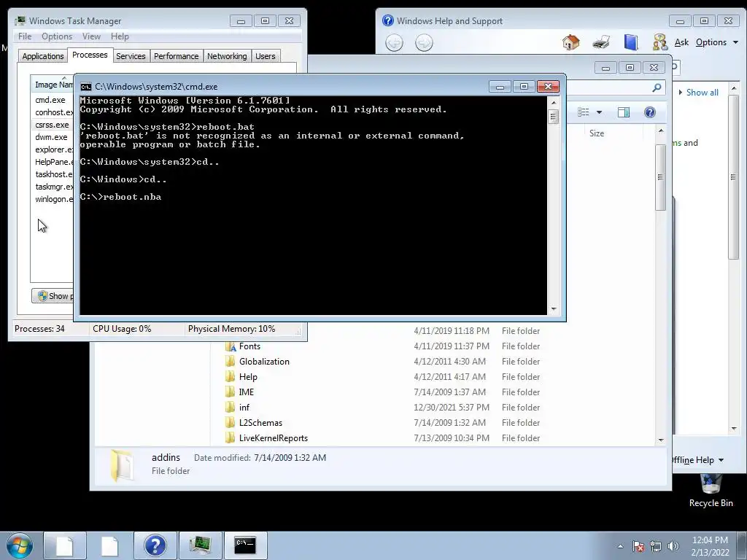Select the cmd.exe taskbar button
Image resolution: width=747 pixels, height=560 pixels.
click(245, 545)
